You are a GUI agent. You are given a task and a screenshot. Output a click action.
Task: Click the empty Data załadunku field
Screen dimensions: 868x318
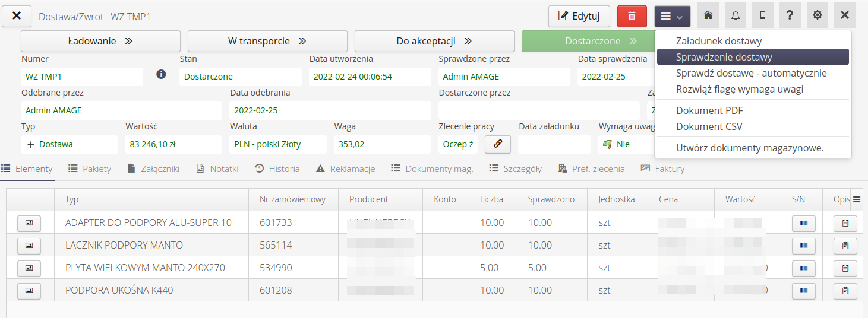pyautogui.click(x=554, y=144)
